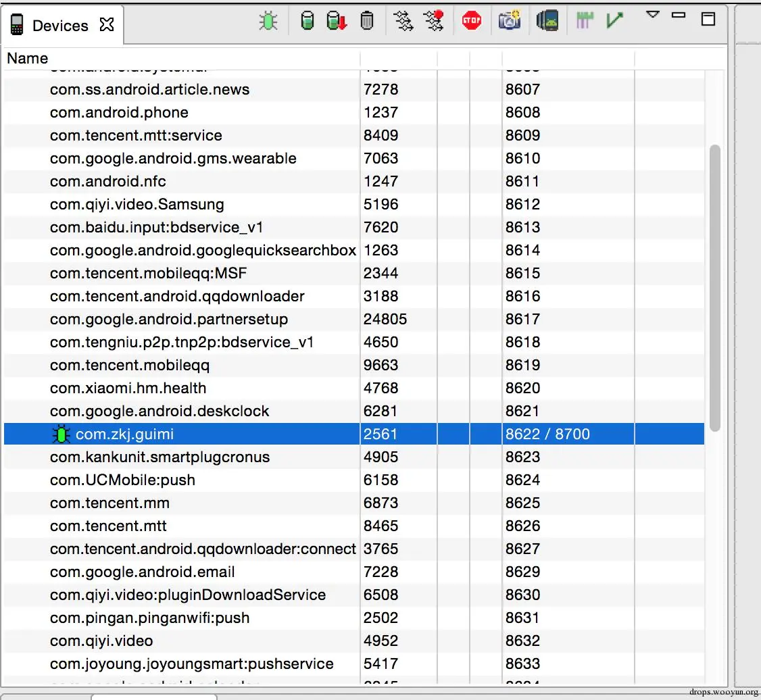The width and height of the screenshot is (761, 700).
Task: Click the Cause GC trash can icon
Action: coord(367,20)
